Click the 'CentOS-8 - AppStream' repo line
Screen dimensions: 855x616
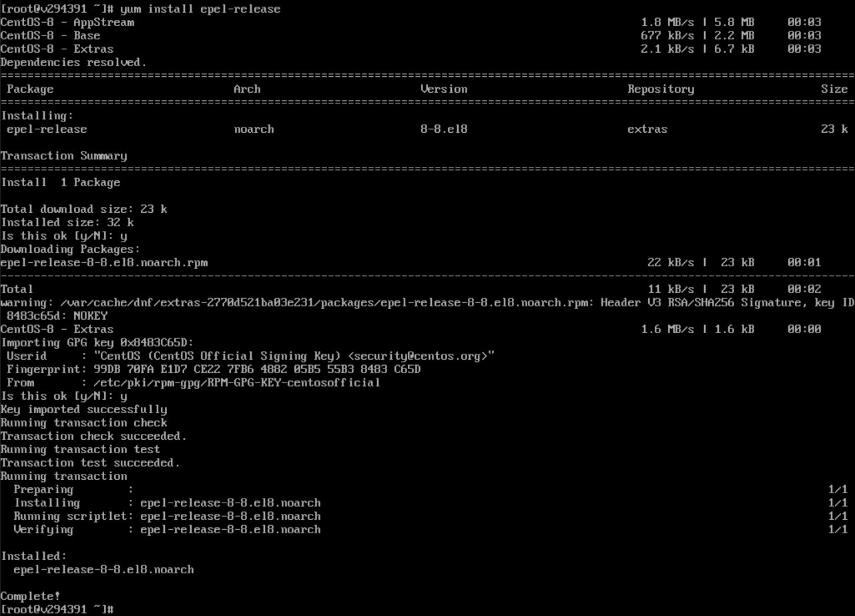(x=67, y=22)
